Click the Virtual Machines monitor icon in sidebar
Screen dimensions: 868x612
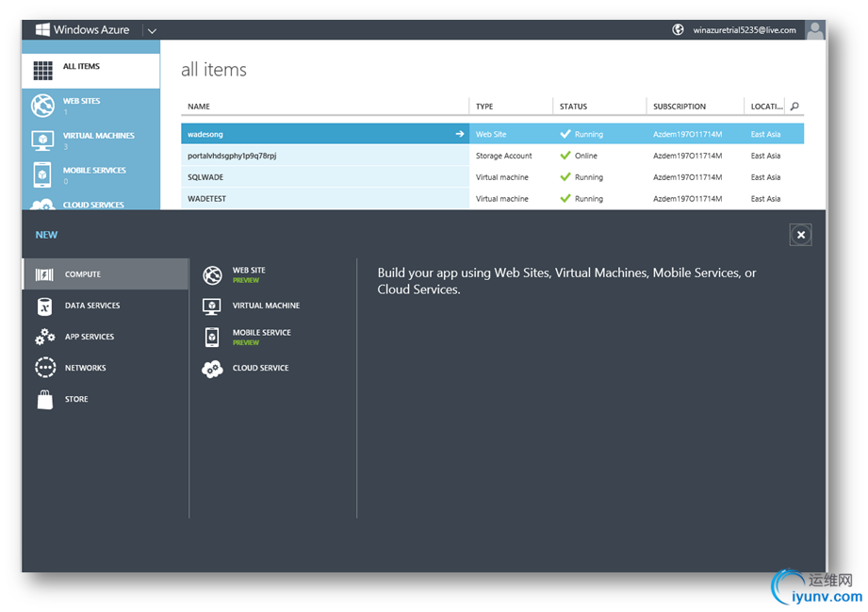point(42,141)
